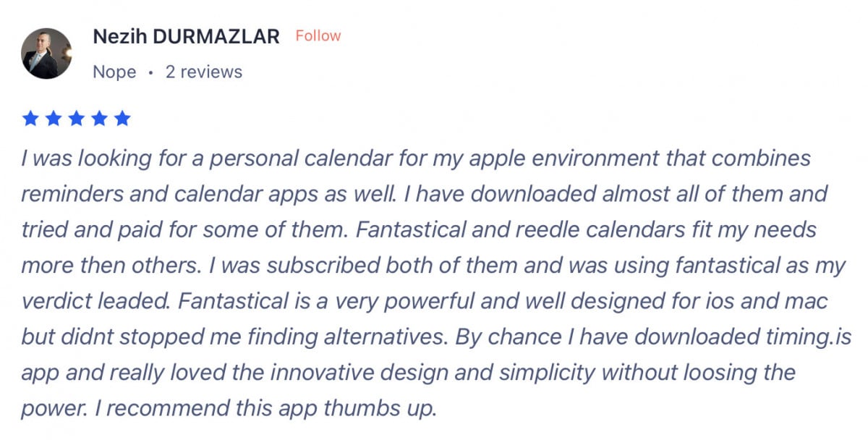Select the second rating star
The image size is (868, 440).
54,119
